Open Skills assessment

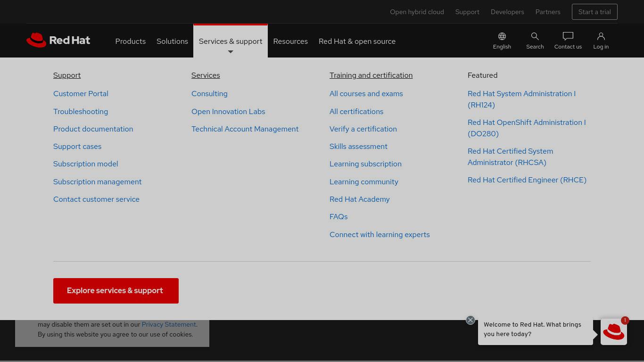358,147
